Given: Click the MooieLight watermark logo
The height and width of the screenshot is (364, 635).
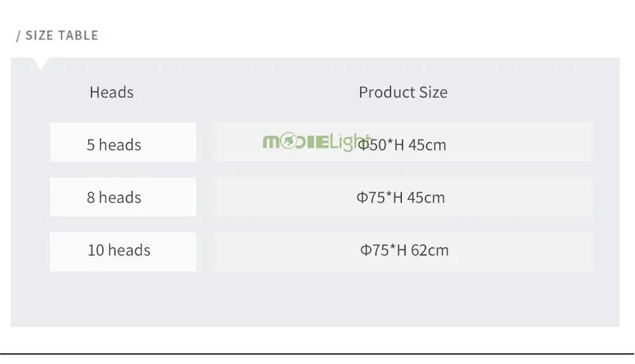Looking at the screenshot, I should tap(317, 141).
